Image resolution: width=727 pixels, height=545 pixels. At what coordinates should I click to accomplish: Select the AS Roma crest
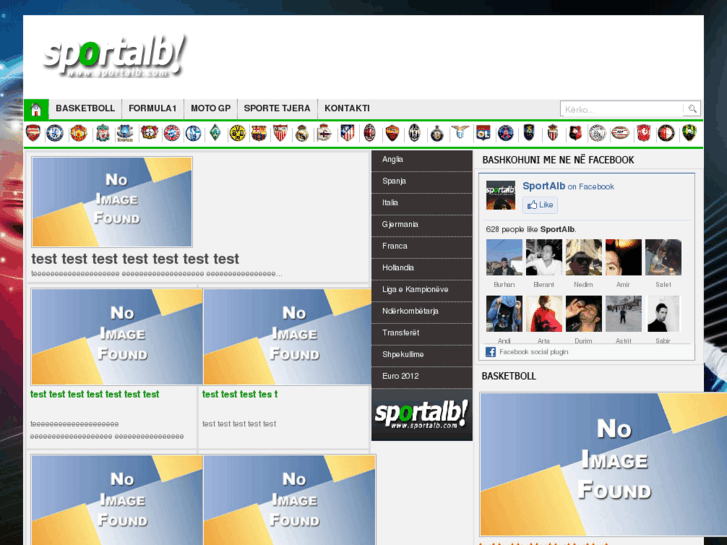click(392, 133)
